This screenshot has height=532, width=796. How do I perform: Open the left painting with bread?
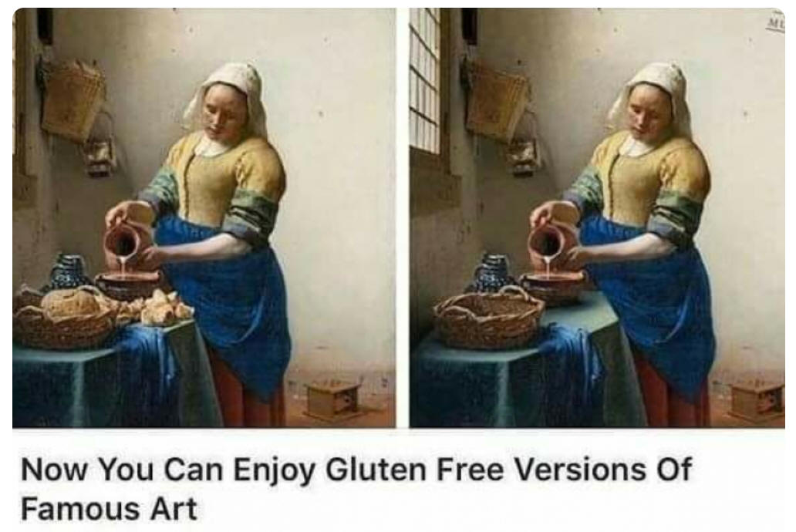[x=204, y=217]
